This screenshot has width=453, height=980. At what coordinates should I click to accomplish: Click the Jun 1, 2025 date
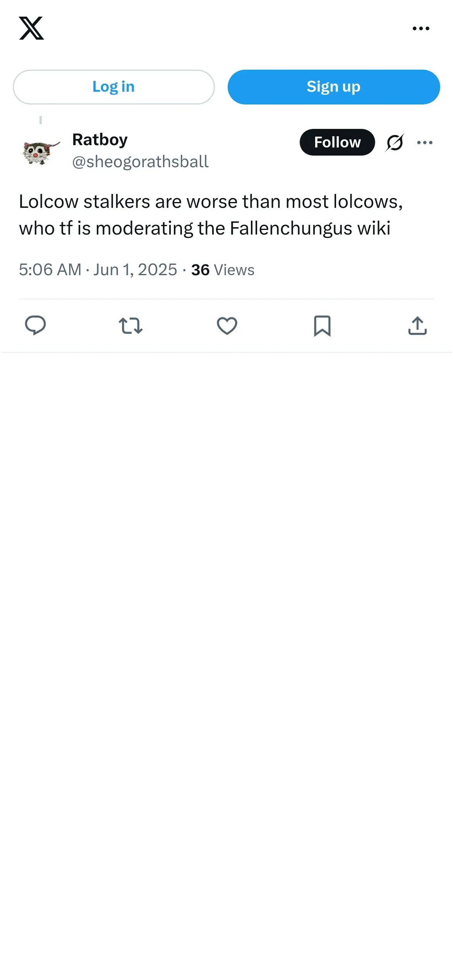135,270
